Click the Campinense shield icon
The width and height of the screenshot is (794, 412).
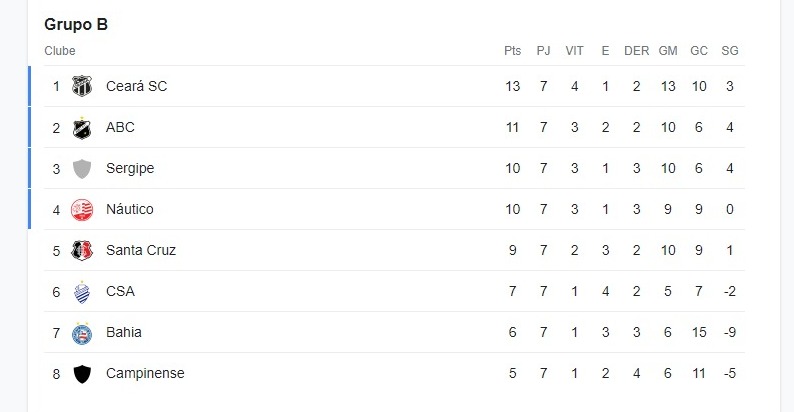pos(82,374)
